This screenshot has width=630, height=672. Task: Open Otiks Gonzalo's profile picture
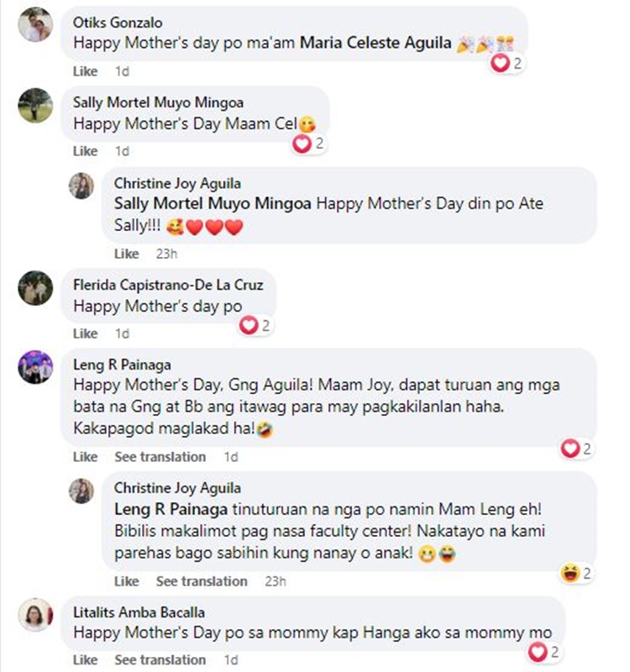click(35, 25)
